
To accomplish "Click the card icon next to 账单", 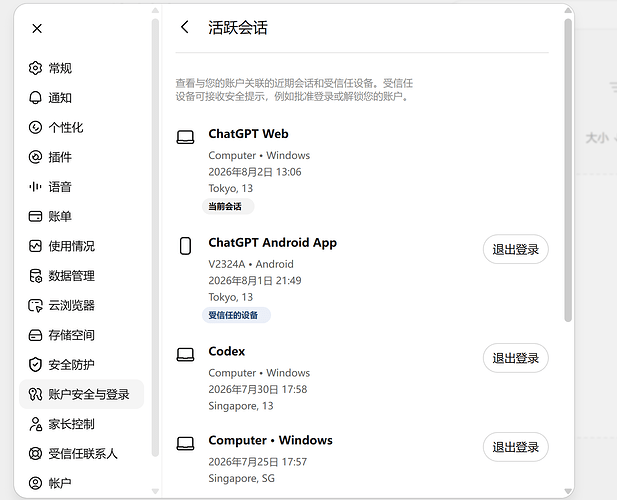I will coord(35,216).
